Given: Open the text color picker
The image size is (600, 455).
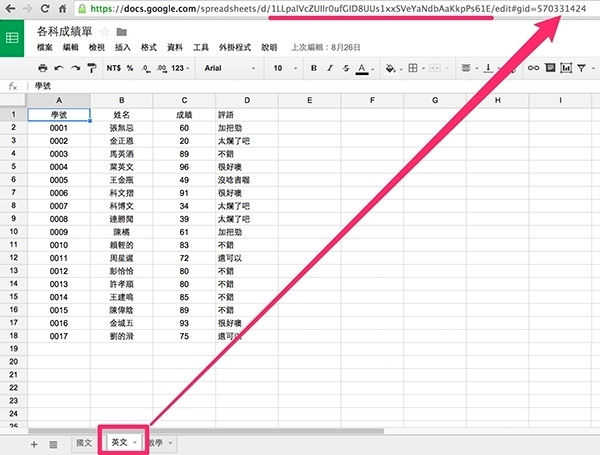Looking at the screenshot, I should click(x=362, y=68).
